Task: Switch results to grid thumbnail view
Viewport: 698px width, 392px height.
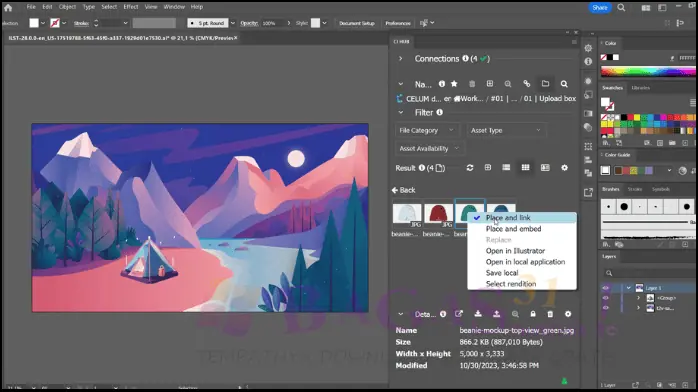Action: coord(526,168)
